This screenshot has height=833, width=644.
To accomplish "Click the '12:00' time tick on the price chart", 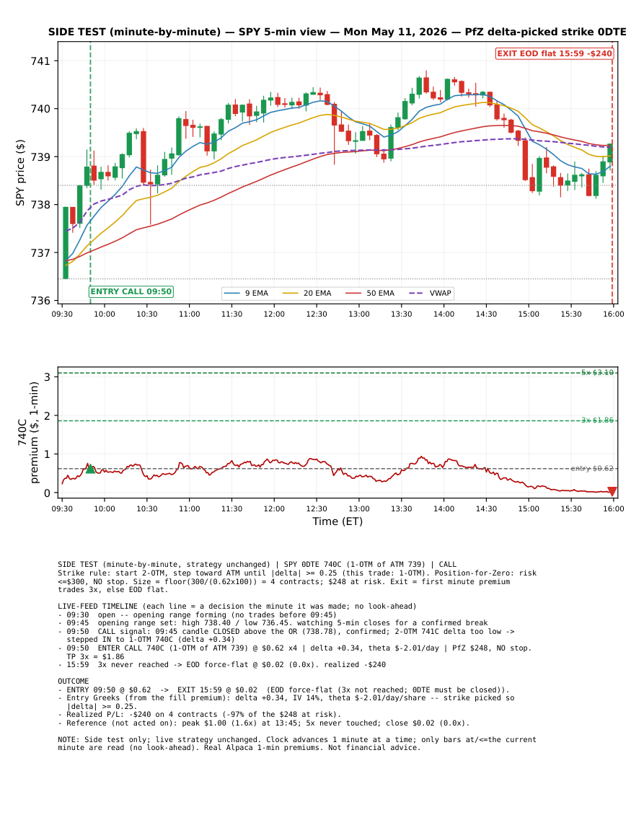I will (x=274, y=314).
